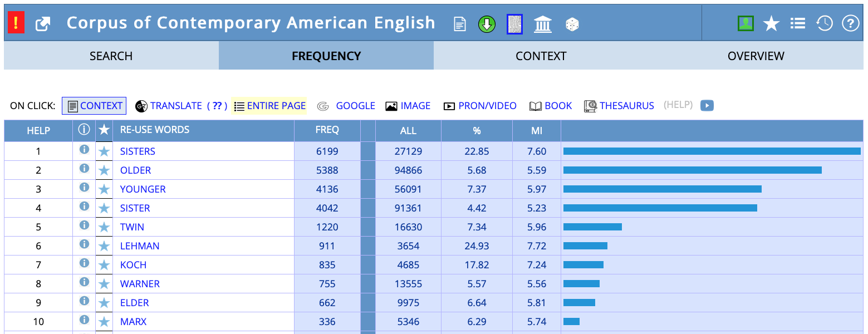Sort results by the MI column header
Viewport: 868px width, 334px height.
[536, 131]
